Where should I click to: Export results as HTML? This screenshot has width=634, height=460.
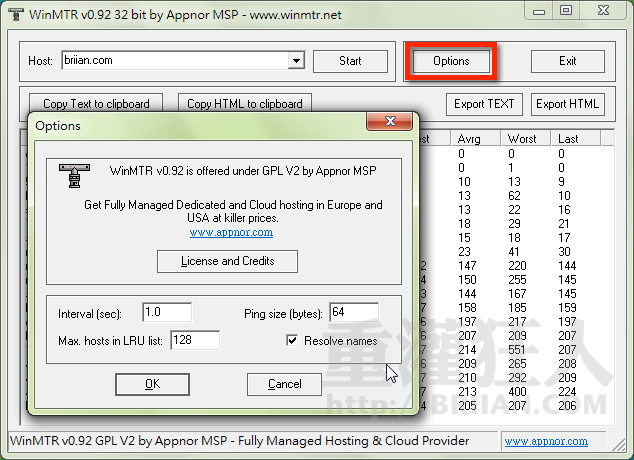(x=568, y=104)
